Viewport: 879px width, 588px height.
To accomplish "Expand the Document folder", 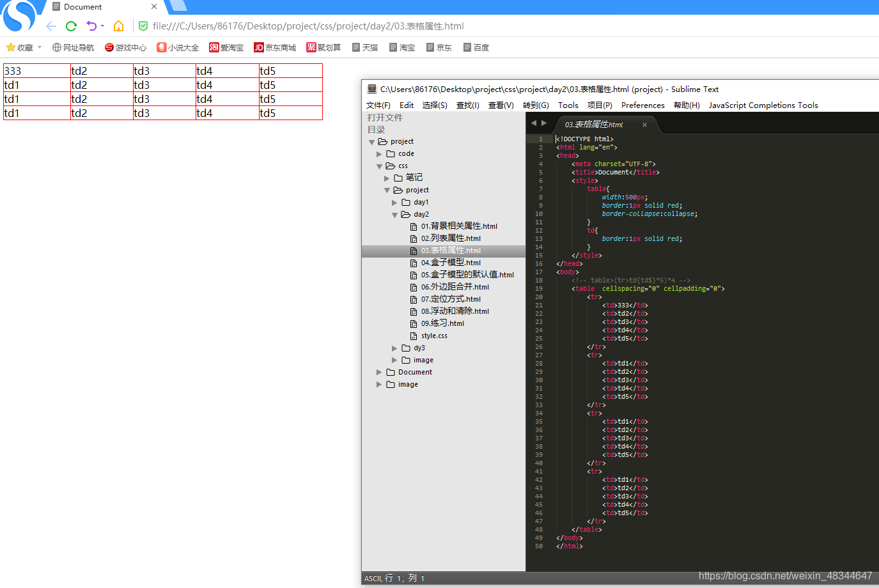I will click(379, 373).
